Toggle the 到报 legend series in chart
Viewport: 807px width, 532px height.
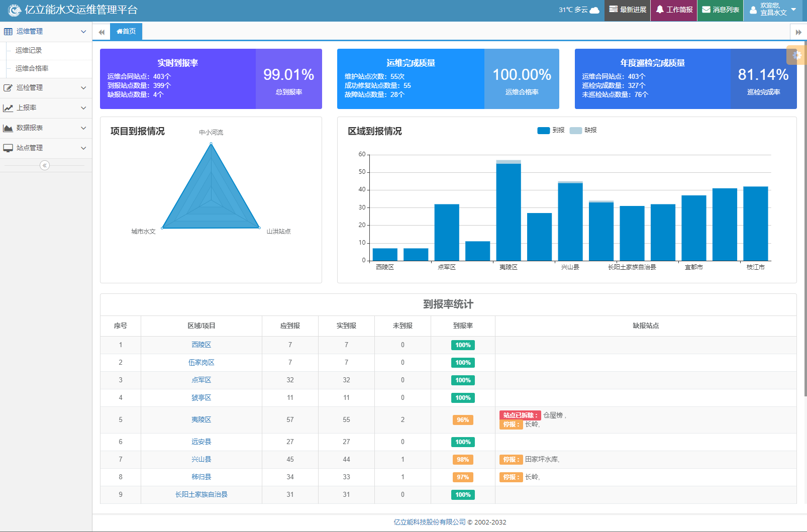point(543,131)
